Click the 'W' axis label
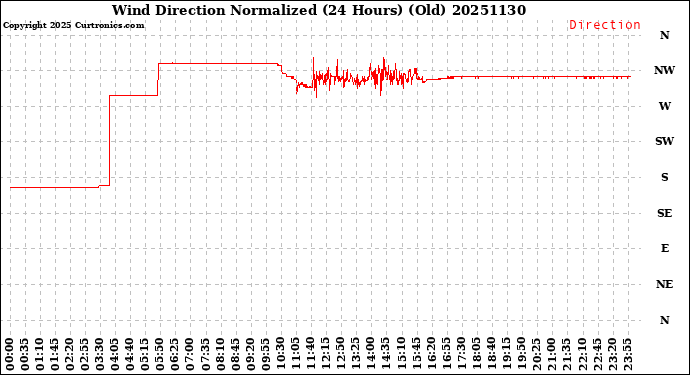Viewport: 690px width, 375px height. click(664, 106)
